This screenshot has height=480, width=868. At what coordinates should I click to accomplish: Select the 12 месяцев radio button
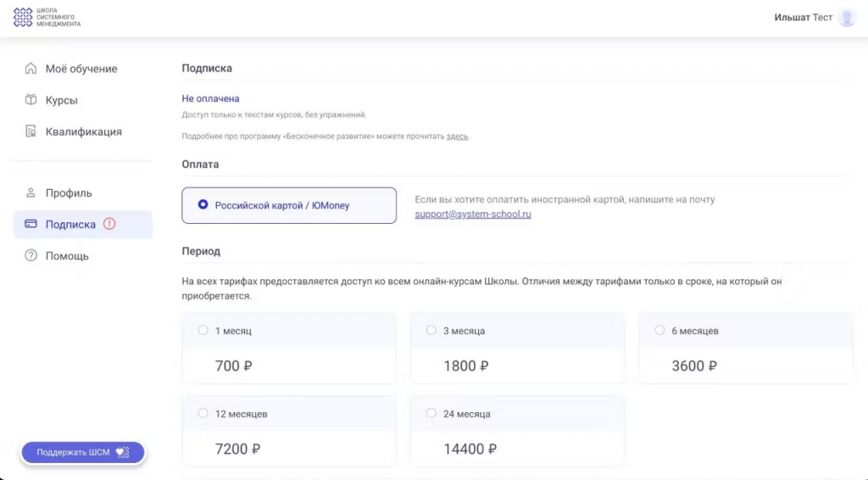(203, 413)
